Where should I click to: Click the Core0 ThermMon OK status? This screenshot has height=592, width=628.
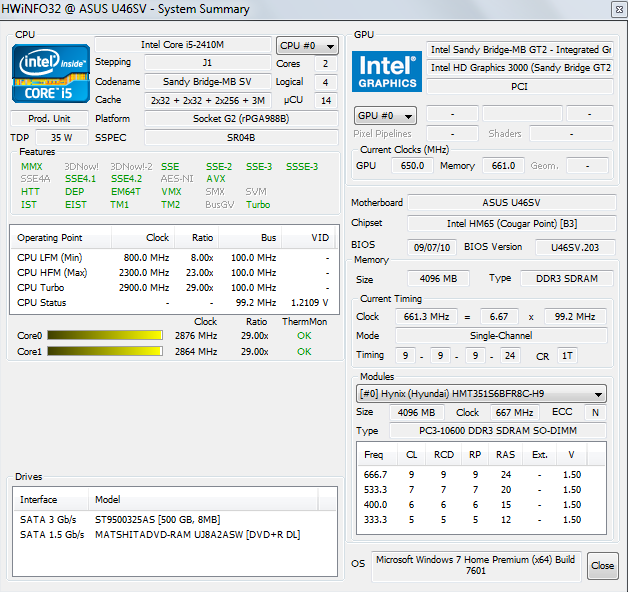click(304, 336)
